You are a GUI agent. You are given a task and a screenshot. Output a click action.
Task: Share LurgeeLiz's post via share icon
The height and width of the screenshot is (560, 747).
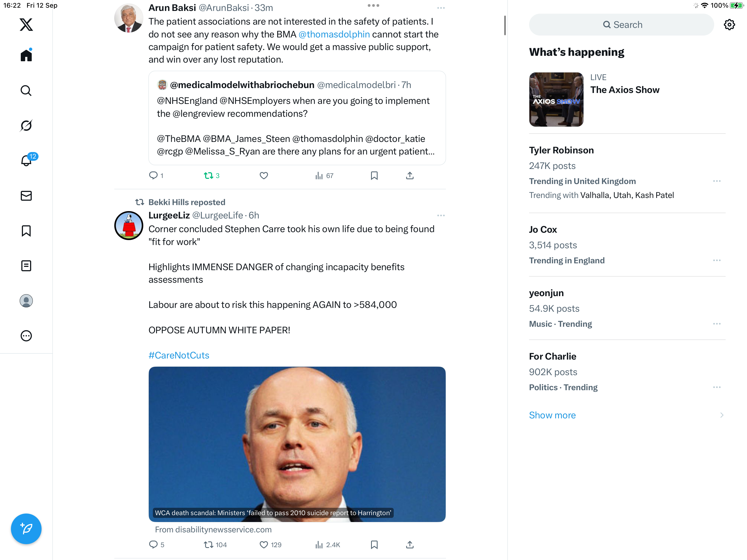coord(410,545)
